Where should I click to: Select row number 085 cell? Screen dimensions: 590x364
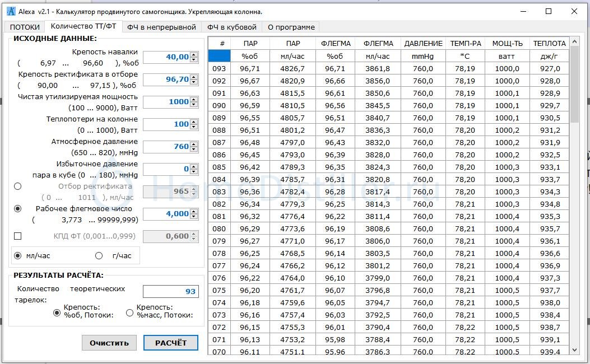pyautogui.click(x=219, y=167)
